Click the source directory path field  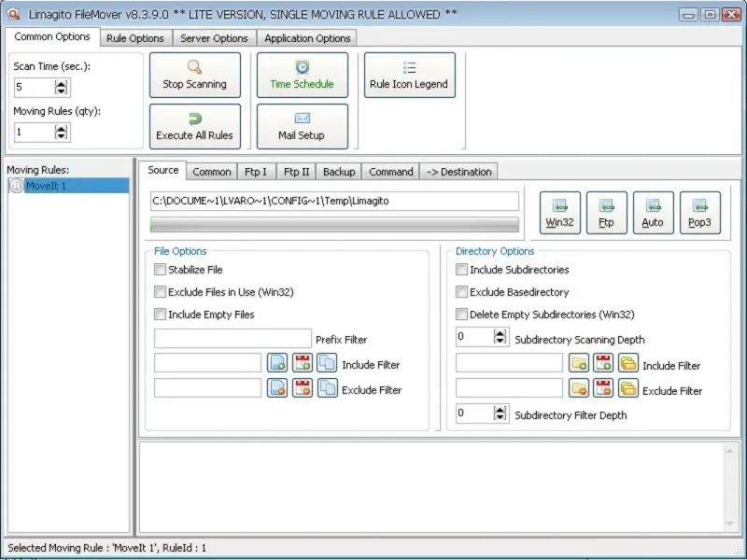coord(334,201)
